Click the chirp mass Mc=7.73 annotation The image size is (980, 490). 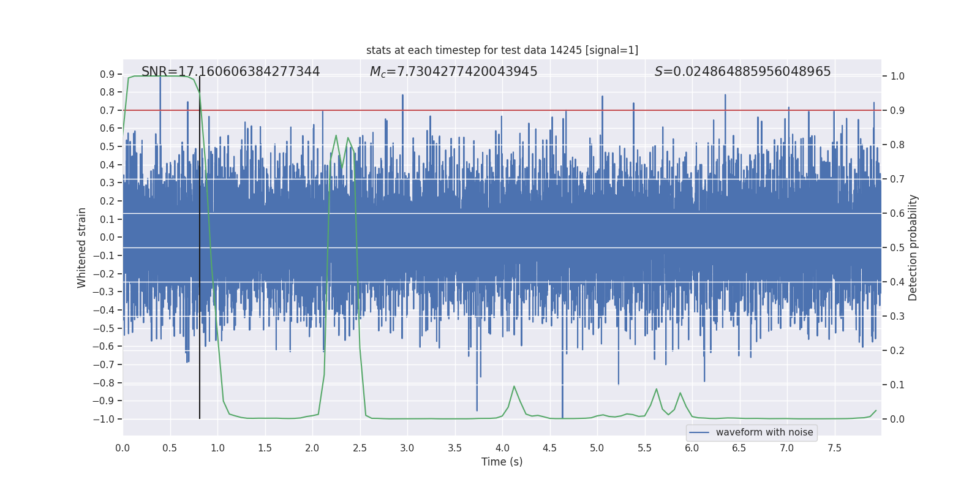point(453,72)
